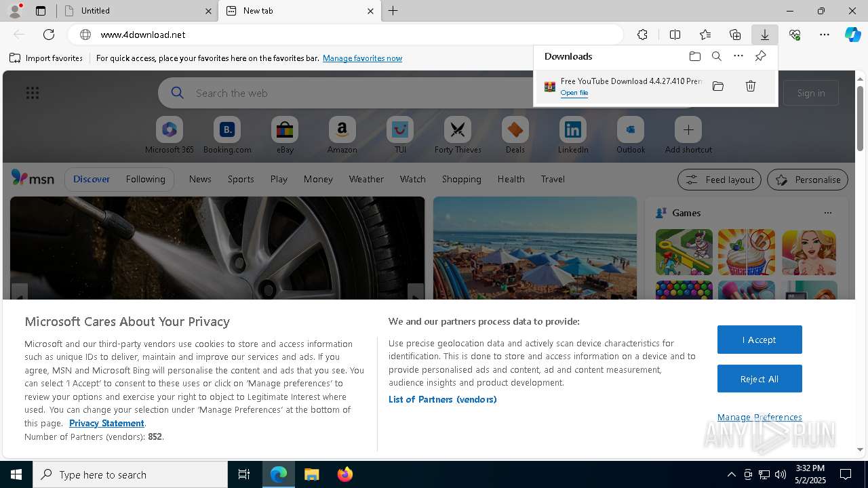Click Open file under downloaded item
This screenshot has height=488, width=868.
tap(574, 93)
